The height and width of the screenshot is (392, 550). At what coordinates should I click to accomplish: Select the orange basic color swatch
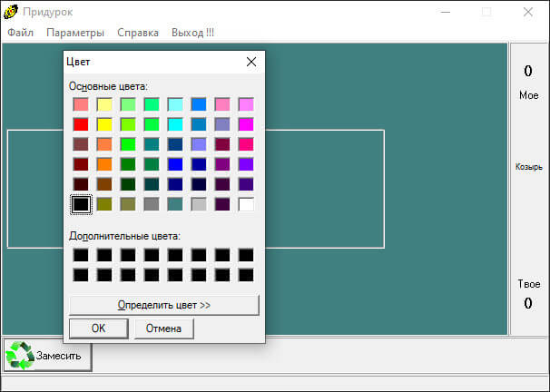click(x=104, y=164)
